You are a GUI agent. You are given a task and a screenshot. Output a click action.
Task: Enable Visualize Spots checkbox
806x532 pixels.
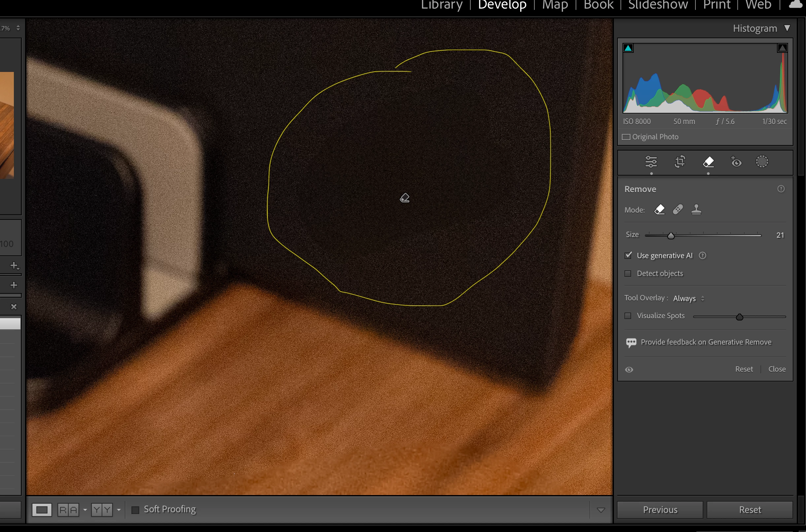point(628,316)
